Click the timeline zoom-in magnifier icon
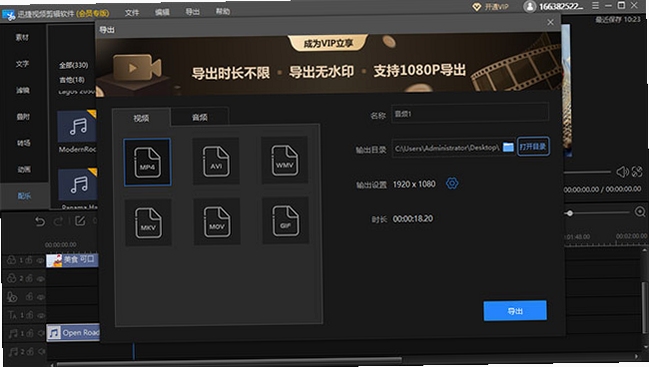649x367 pixels. click(x=640, y=212)
